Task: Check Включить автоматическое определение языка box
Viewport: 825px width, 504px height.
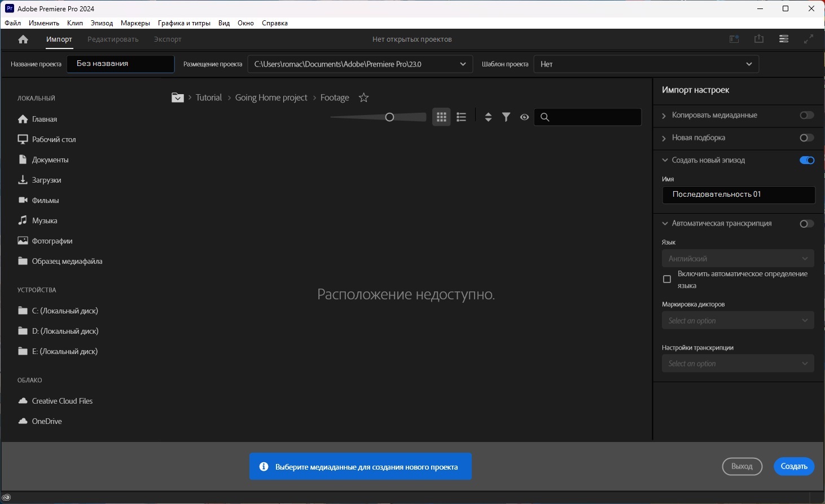Action: [x=667, y=280]
